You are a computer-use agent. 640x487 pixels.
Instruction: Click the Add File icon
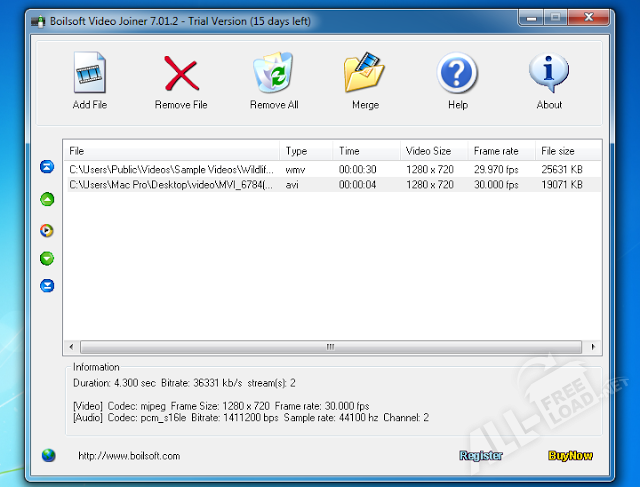pos(90,76)
